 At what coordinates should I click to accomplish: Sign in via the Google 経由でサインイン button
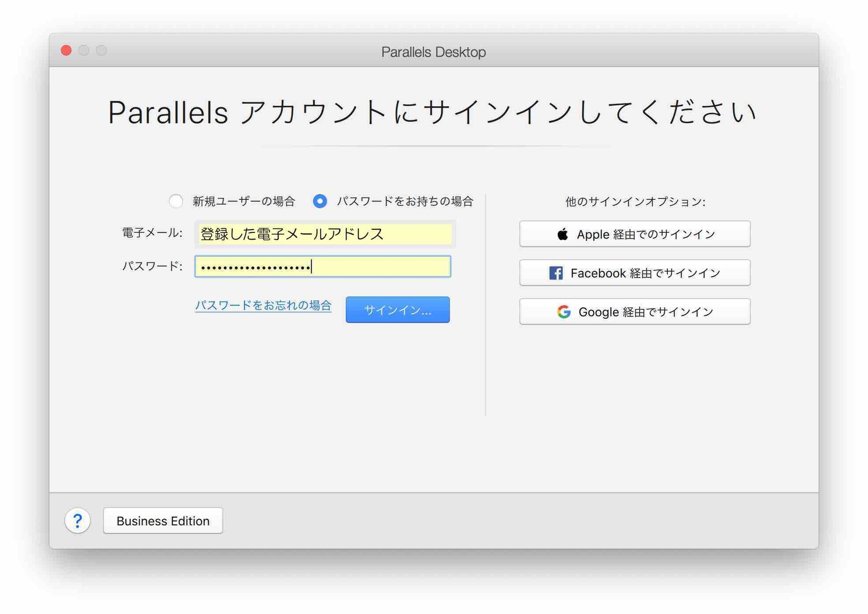pyautogui.click(x=635, y=312)
